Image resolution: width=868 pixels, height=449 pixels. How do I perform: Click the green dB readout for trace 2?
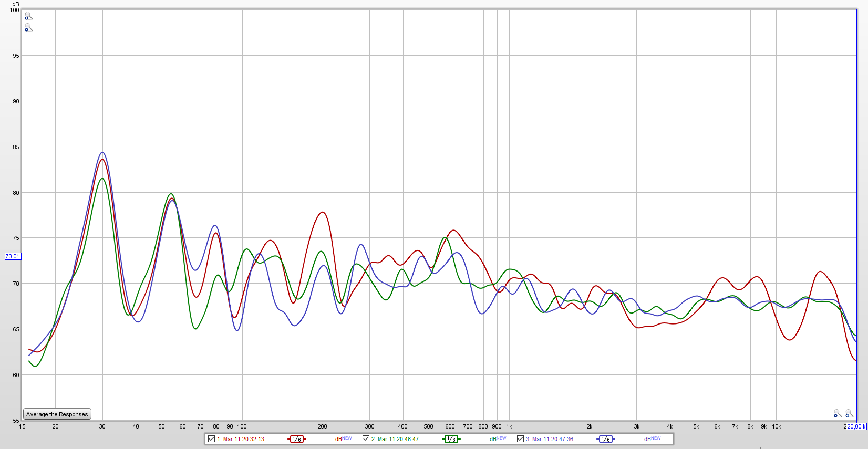[x=493, y=439]
